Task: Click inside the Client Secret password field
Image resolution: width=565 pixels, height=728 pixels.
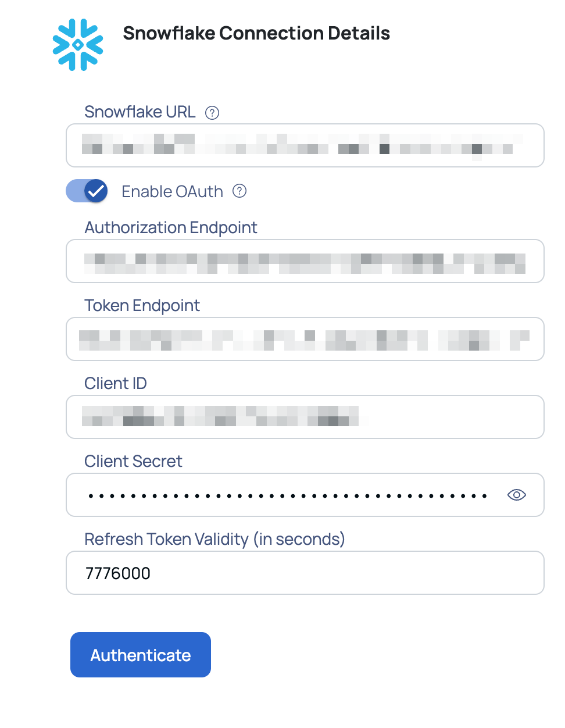Action: [285, 495]
